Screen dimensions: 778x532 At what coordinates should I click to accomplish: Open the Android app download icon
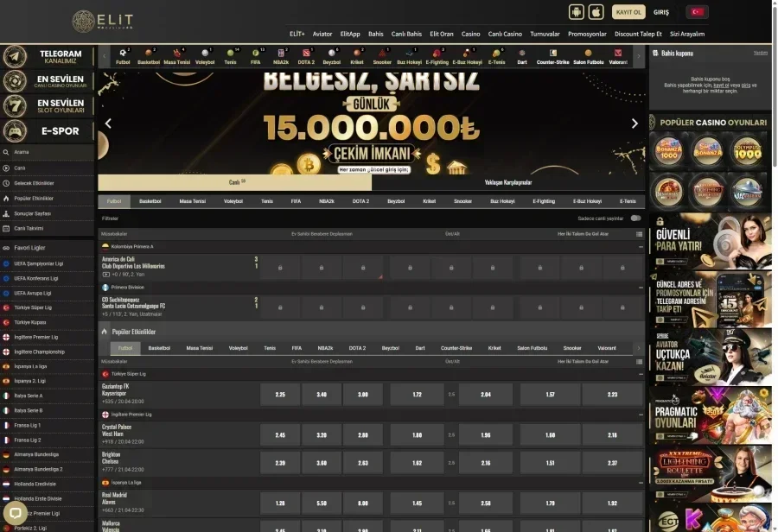click(576, 12)
